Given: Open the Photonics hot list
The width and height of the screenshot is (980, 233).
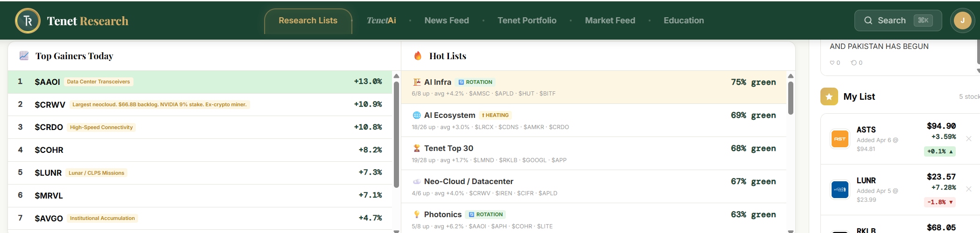Looking at the screenshot, I should pos(594,218).
